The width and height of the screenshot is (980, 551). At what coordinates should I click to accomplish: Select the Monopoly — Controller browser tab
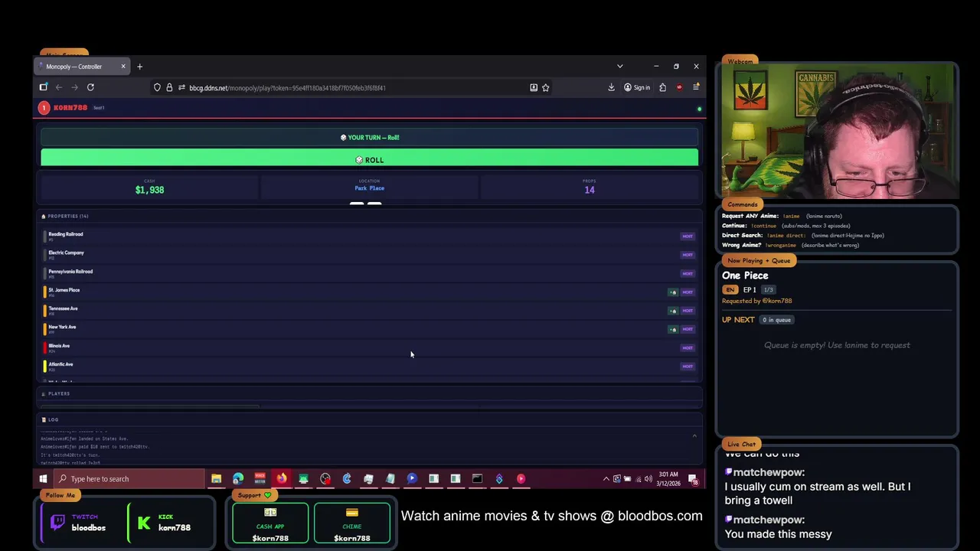click(83, 67)
